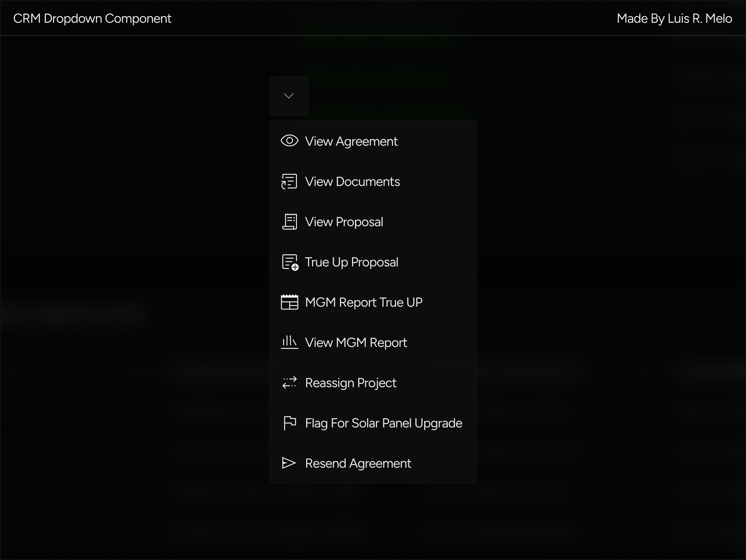Click the send icon next to Resend Agreement
Viewport: 746px width, 560px height.
pyautogui.click(x=289, y=463)
